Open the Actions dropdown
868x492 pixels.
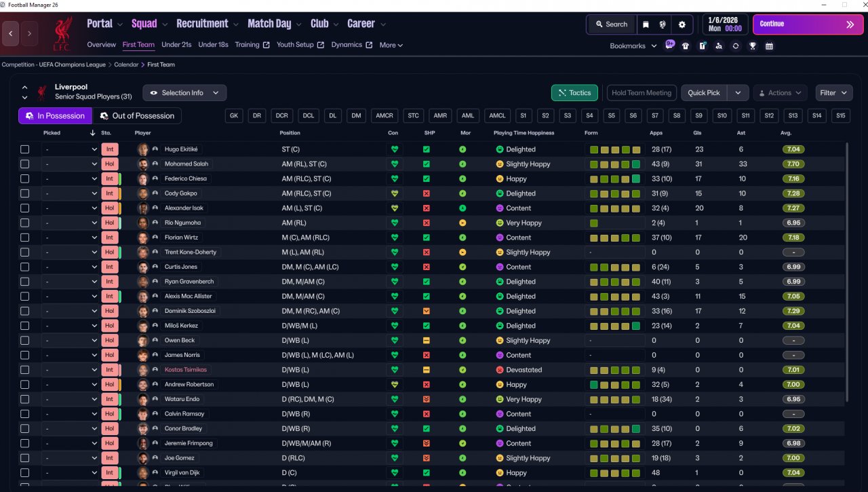click(x=780, y=93)
